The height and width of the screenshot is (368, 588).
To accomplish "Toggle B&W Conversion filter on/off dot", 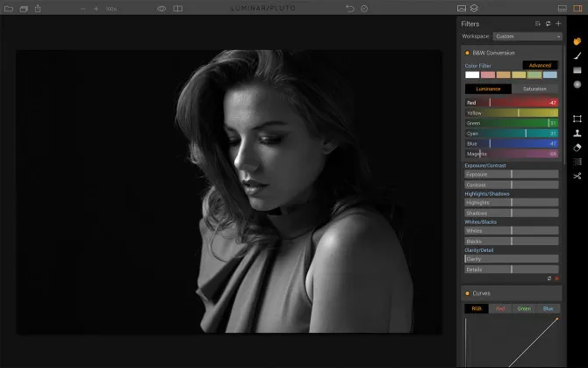I will tap(467, 53).
